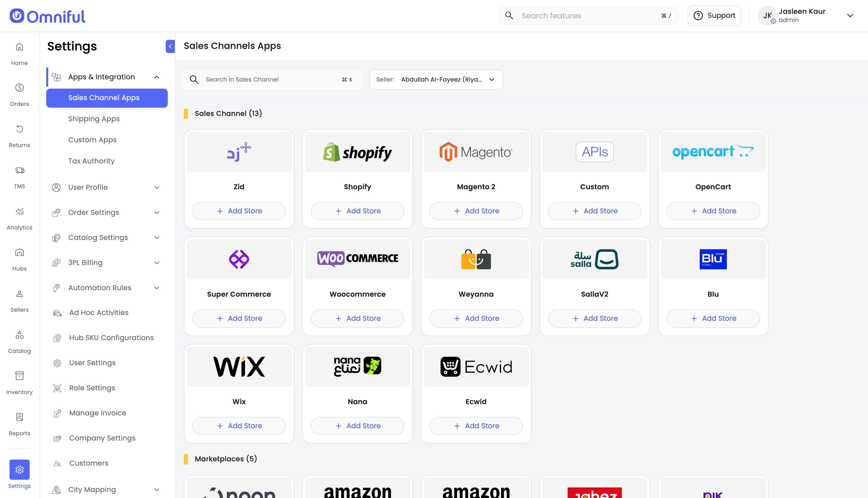Click the Zid logo thumbnail

[x=239, y=152]
